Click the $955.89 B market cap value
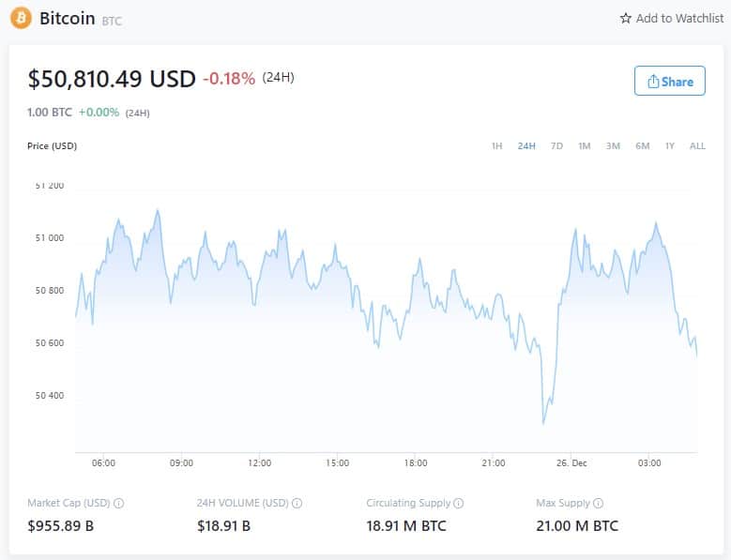 point(61,526)
